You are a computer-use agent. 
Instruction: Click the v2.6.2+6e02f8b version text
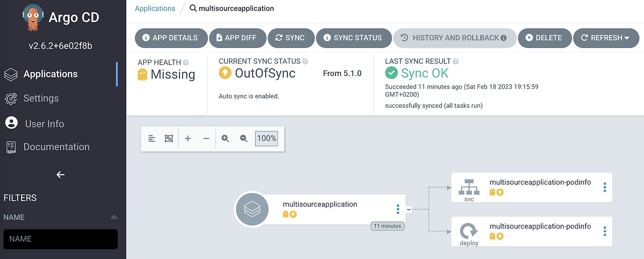60,46
